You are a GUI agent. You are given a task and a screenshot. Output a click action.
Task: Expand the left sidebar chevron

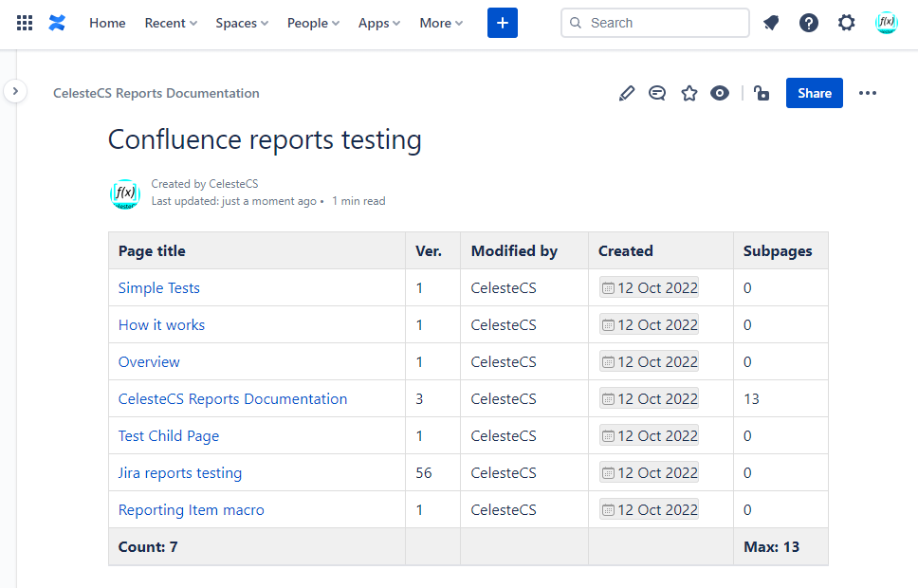click(x=15, y=91)
